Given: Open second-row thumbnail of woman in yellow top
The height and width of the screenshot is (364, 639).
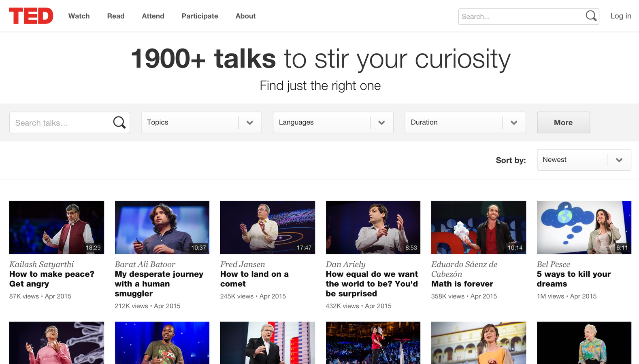Looking at the screenshot, I should pos(479,343).
